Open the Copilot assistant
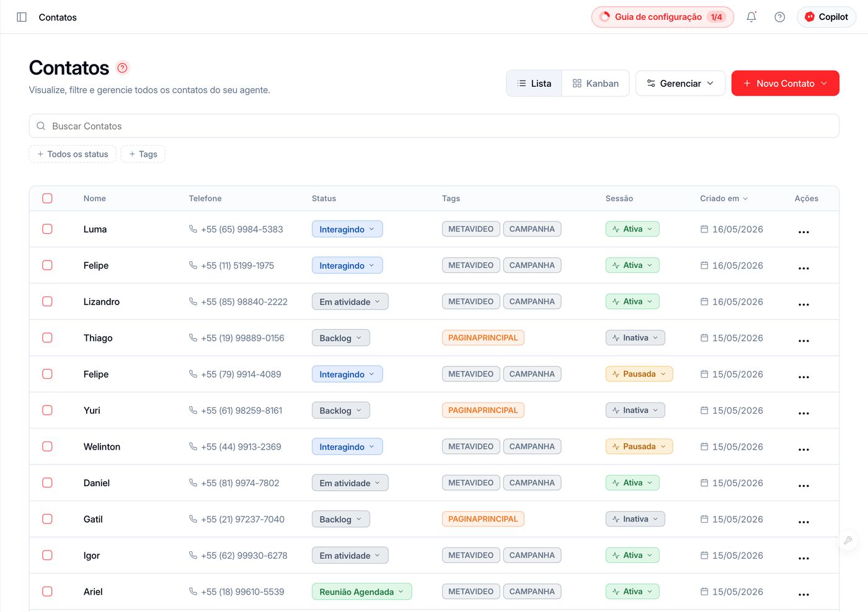Screen dimensions: 868x612 (826, 17)
